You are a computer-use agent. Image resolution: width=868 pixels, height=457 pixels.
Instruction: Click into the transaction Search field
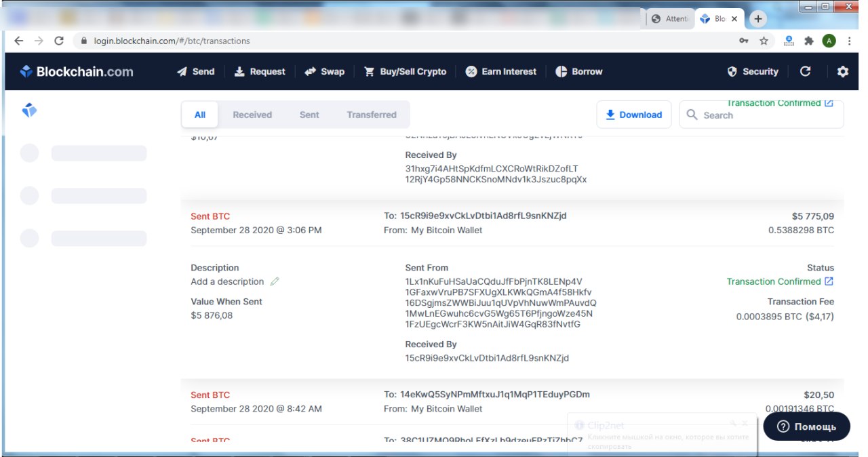tap(762, 115)
